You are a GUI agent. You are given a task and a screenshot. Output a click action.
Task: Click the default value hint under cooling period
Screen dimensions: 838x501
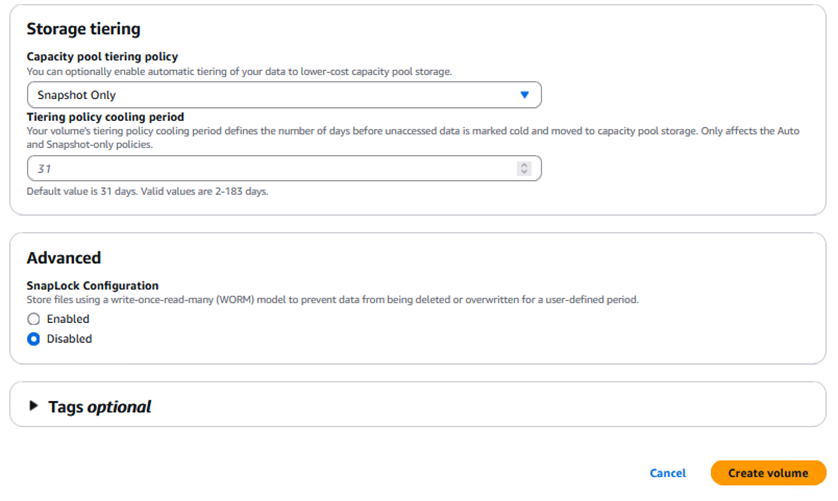(x=147, y=191)
